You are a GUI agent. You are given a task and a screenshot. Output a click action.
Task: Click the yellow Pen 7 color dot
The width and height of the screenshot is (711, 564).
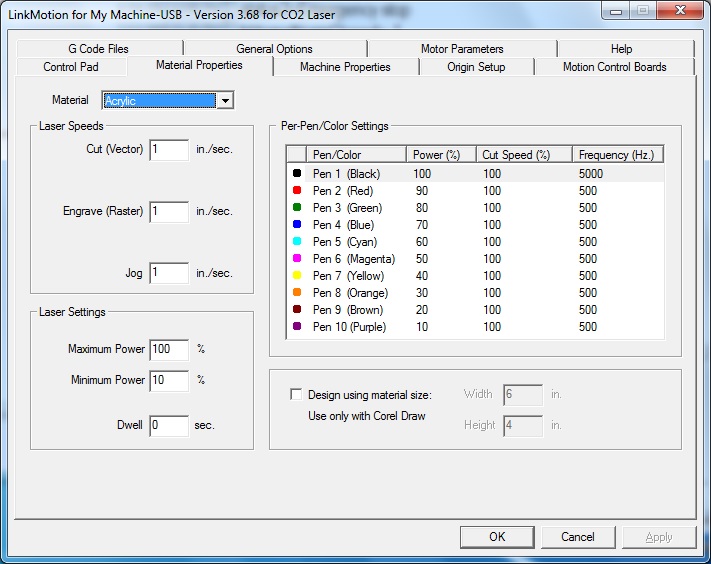(297, 276)
